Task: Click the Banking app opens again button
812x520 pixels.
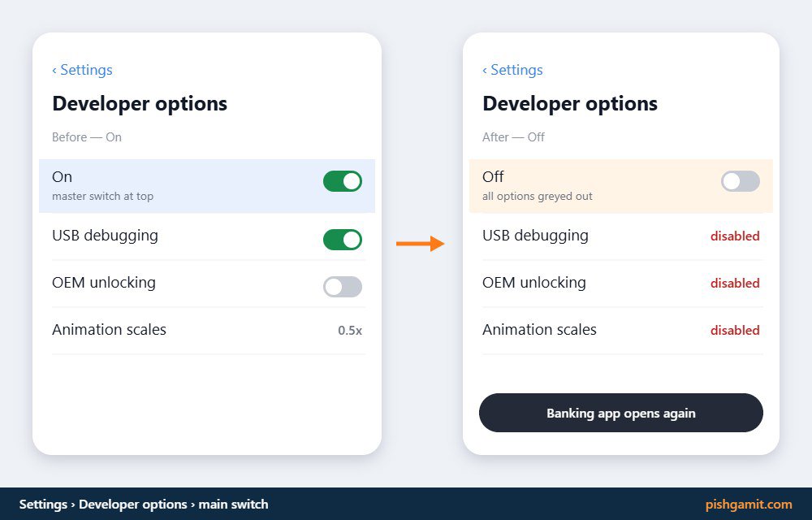Action: pos(621,413)
